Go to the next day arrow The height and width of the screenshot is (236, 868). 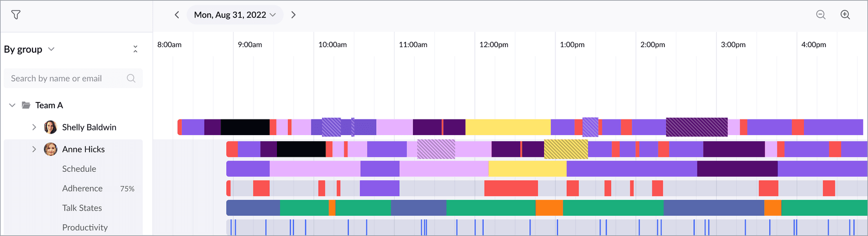coord(293,15)
